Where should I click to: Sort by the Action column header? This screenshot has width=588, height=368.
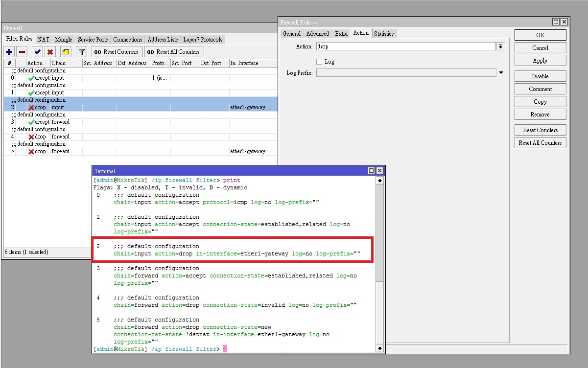tap(38, 63)
